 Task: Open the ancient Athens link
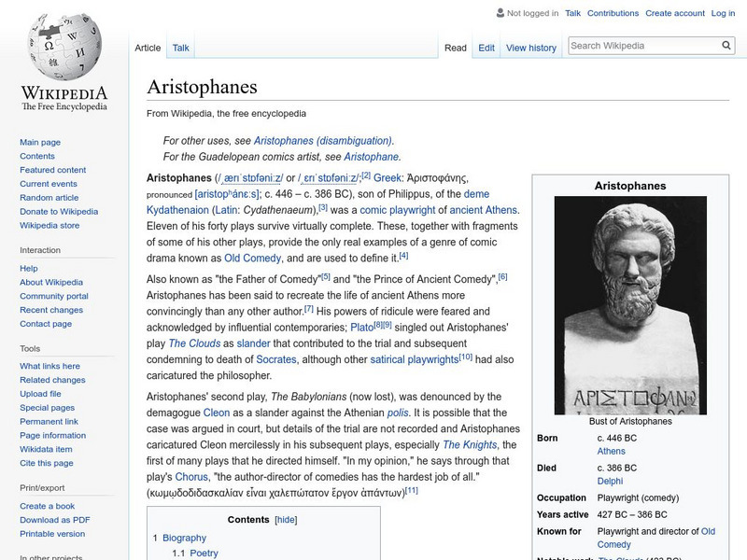(483, 210)
